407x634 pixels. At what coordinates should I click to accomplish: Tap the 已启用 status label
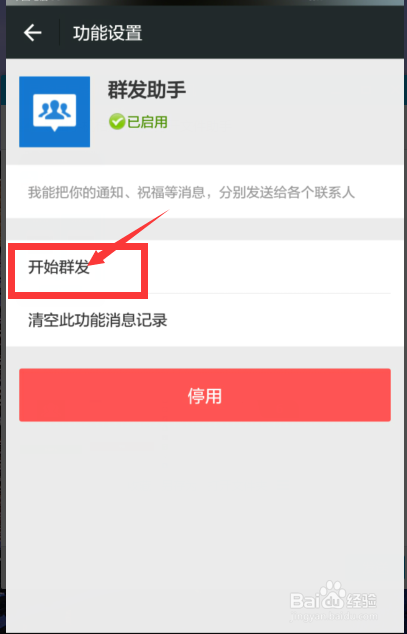click(147, 122)
